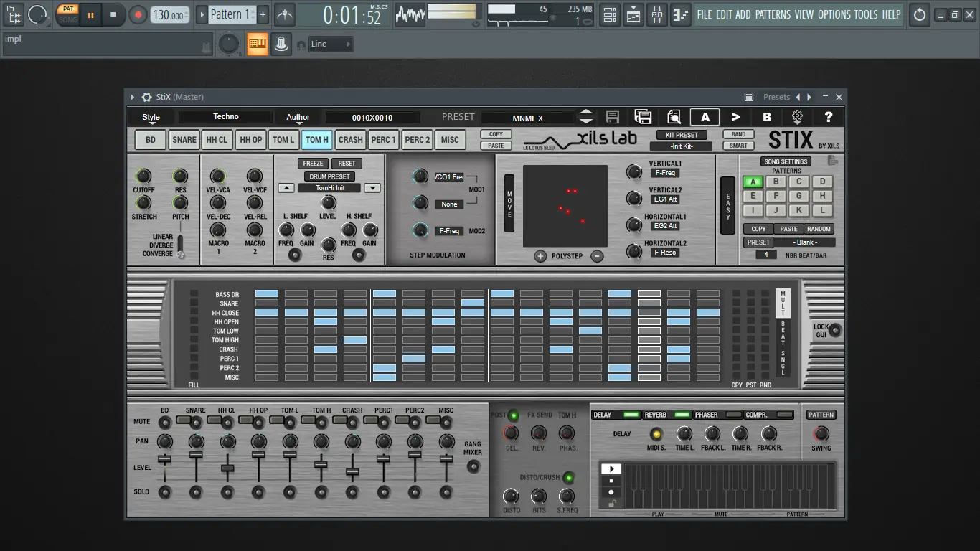
Task: Open the metronome icon next to Pattern 1
Action: (x=285, y=14)
